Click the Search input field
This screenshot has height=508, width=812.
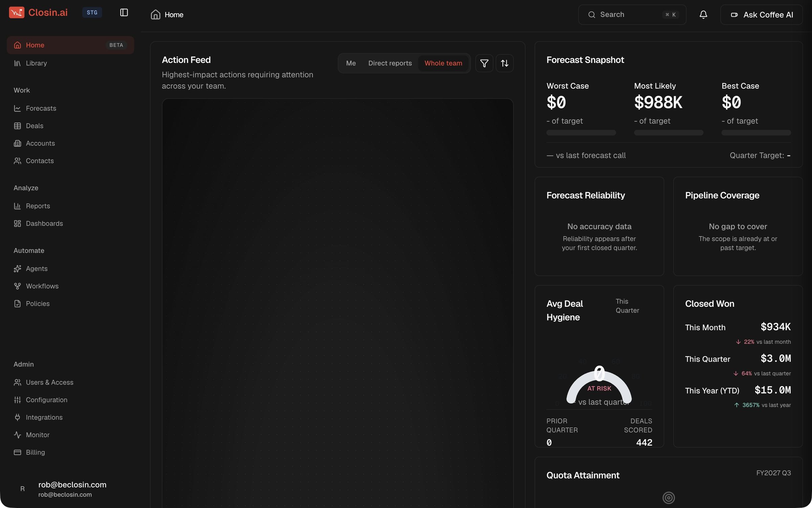pos(632,15)
